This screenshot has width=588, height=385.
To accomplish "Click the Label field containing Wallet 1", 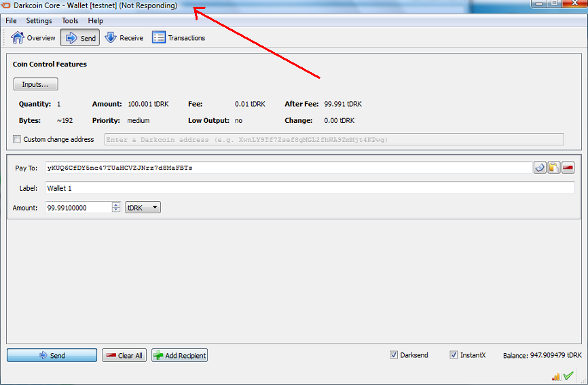I will 310,188.
